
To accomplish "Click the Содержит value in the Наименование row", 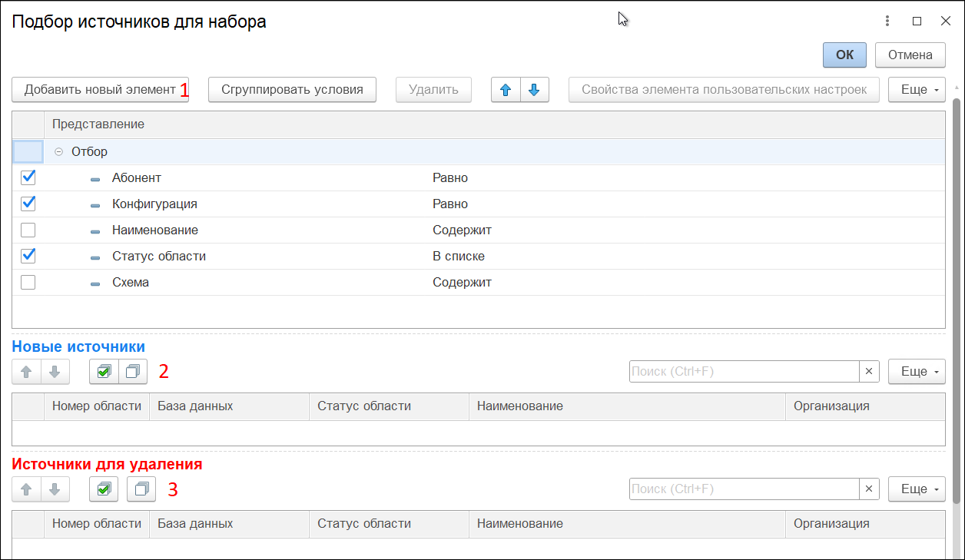I will (462, 230).
